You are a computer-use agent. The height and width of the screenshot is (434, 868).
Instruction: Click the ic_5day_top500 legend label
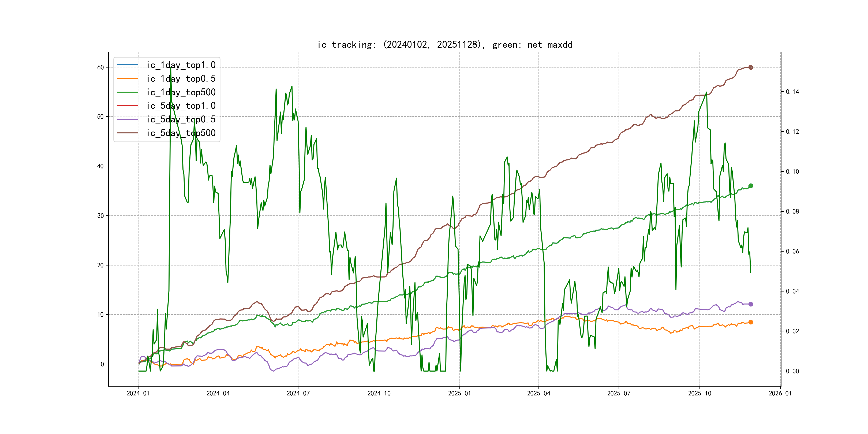181,133
